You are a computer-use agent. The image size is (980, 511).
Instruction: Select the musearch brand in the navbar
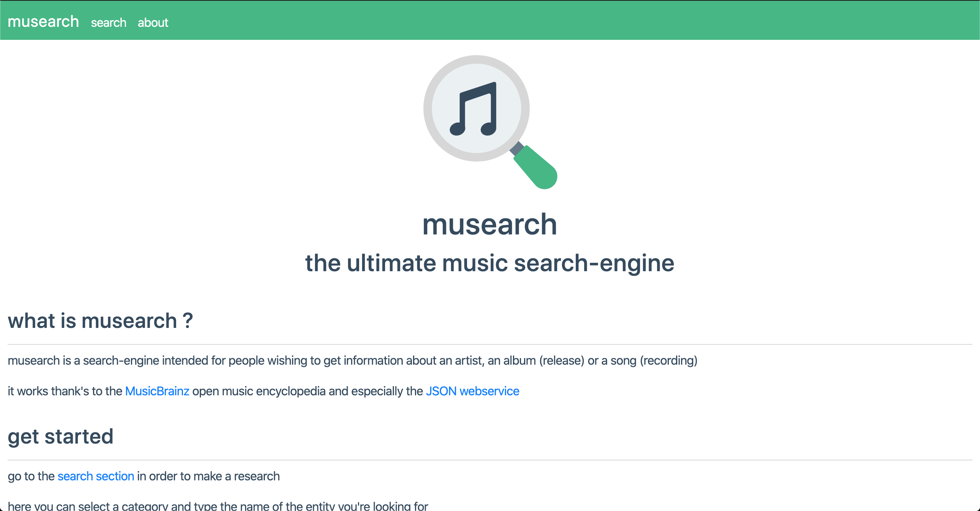pyautogui.click(x=43, y=21)
